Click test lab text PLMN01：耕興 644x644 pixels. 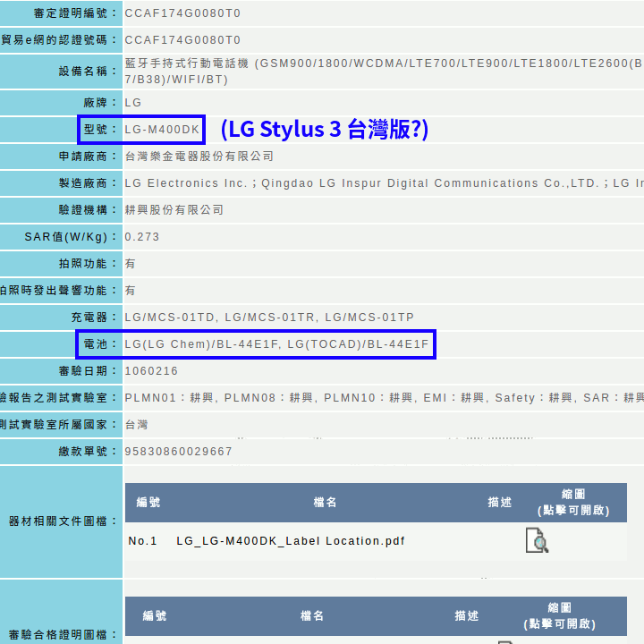tap(169, 397)
